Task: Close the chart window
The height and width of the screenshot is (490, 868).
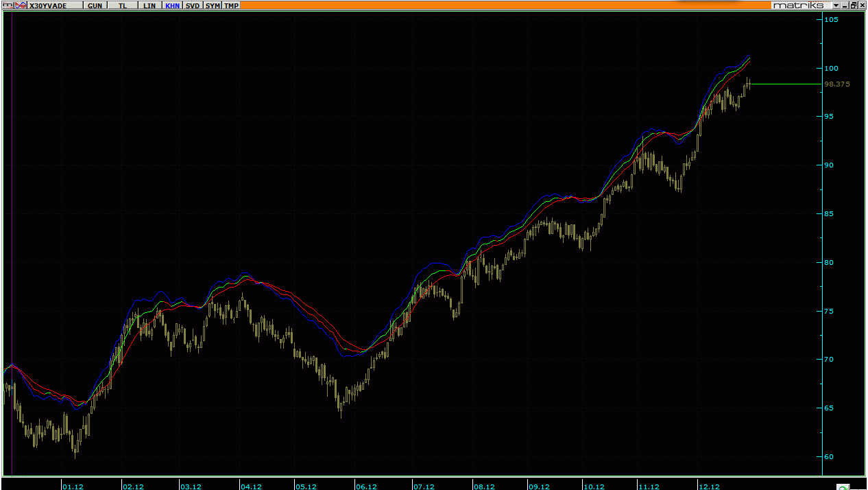Action: tap(862, 5)
